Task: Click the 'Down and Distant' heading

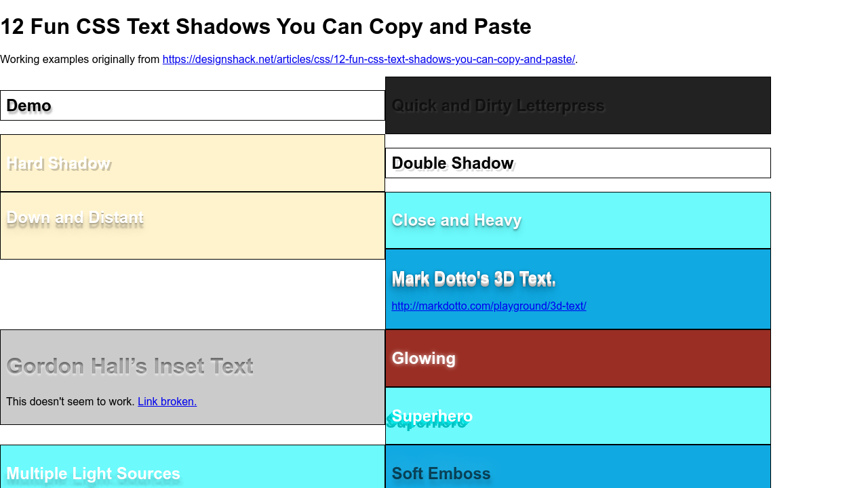Action: click(75, 218)
